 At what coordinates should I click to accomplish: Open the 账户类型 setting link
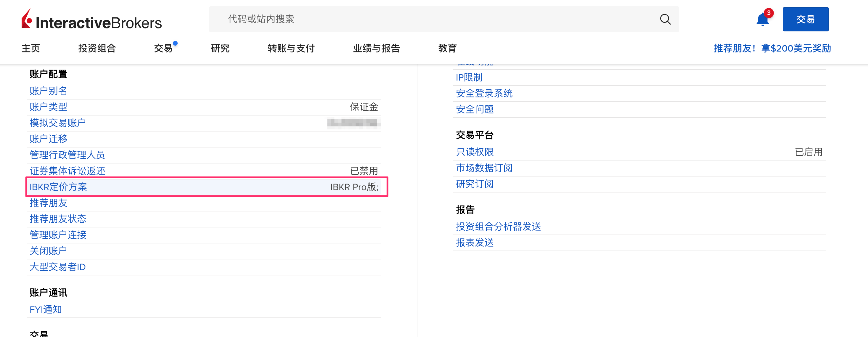(49, 107)
